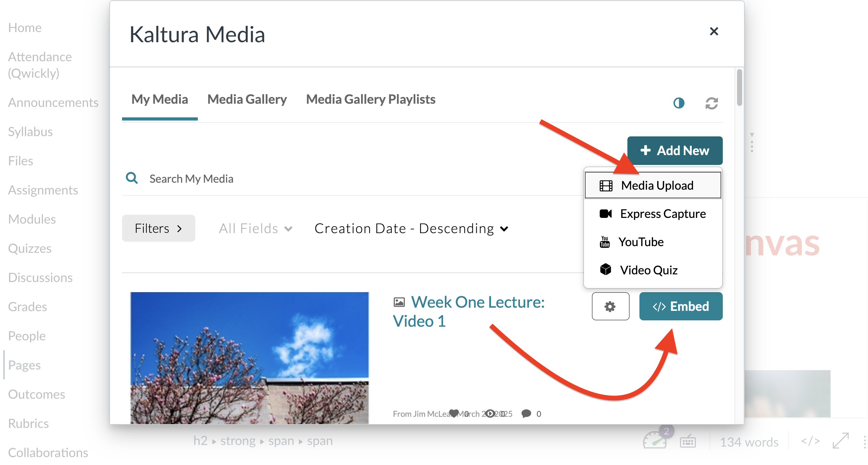
Task: Toggle the high contrast mode icon
Action: click(679, 103)
